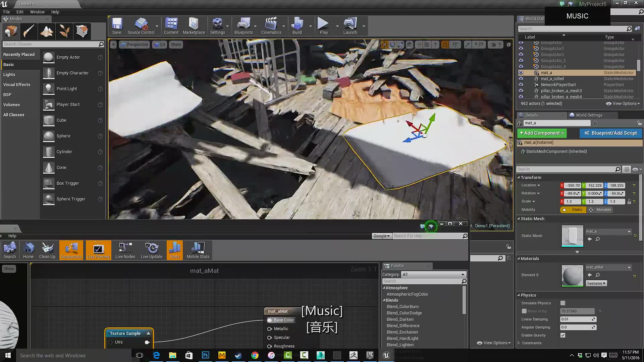The image size is (644, 362).
Task: Start the level with the Play button
Action: point(324,26)
